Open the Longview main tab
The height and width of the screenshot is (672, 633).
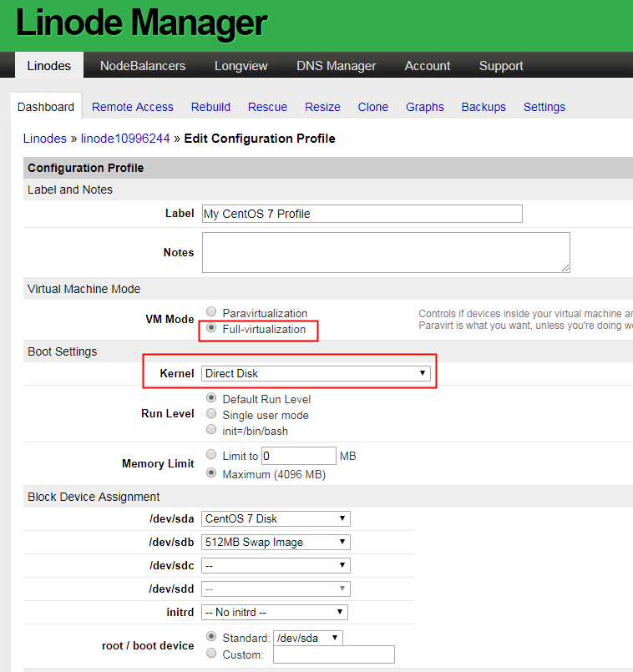[241, 66]
